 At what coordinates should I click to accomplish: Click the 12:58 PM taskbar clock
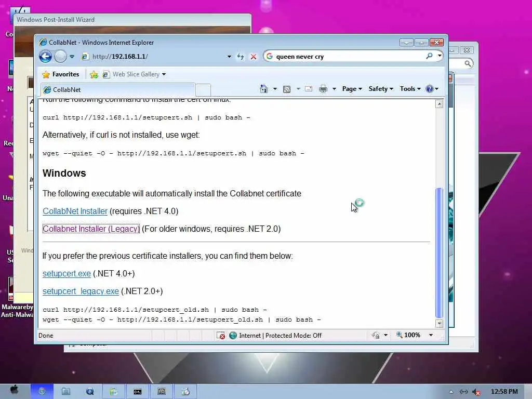coord(504,392)
